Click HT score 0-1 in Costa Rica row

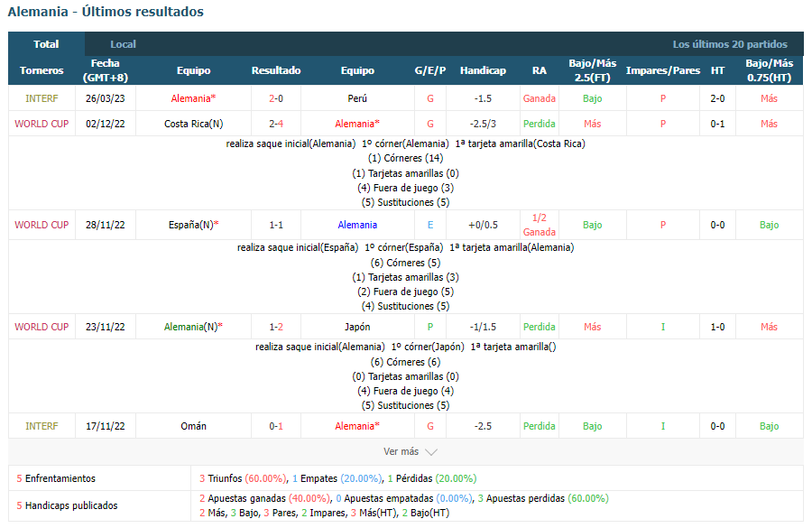click(717, 124)
